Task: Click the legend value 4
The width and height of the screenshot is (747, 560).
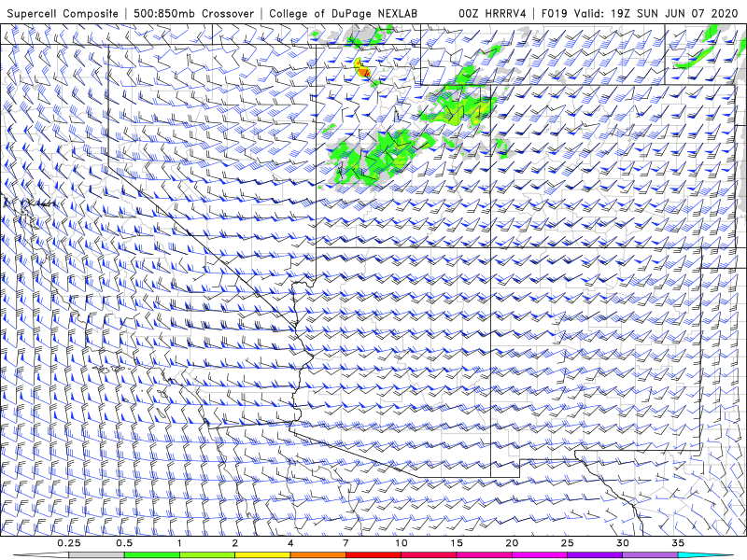Action: point(290,543)
